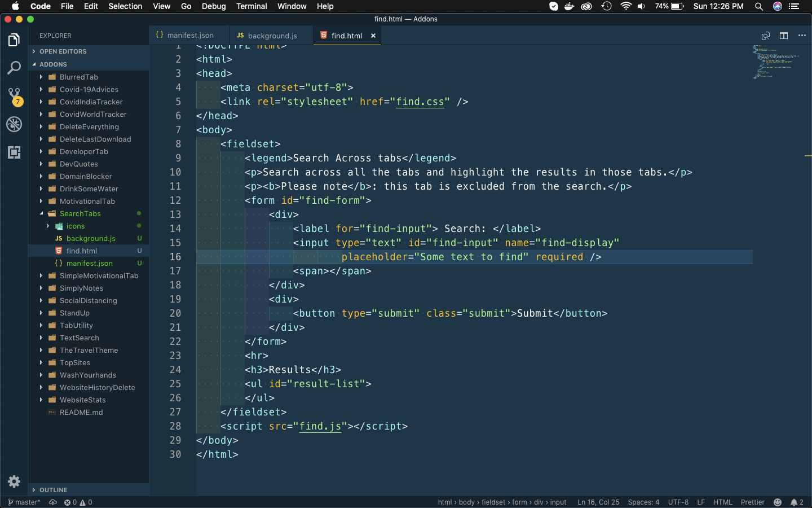Click the macOS clock Sun 12:26 PM

pos(718,6)
